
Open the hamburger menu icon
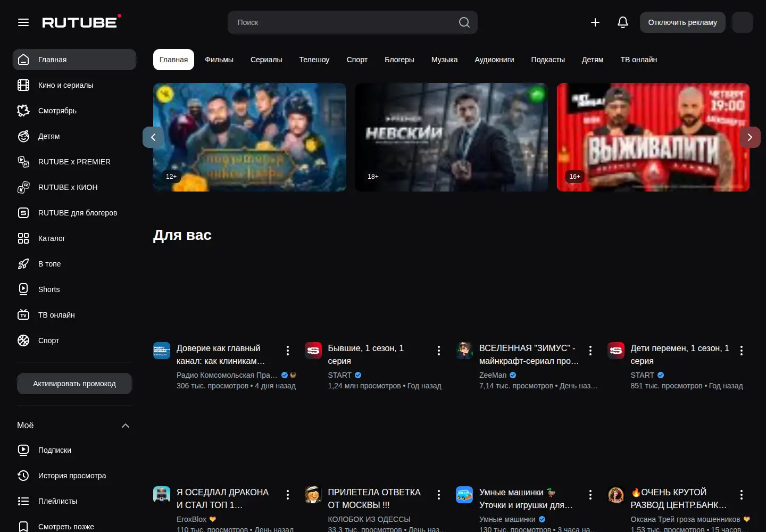[x=23, y=22]
